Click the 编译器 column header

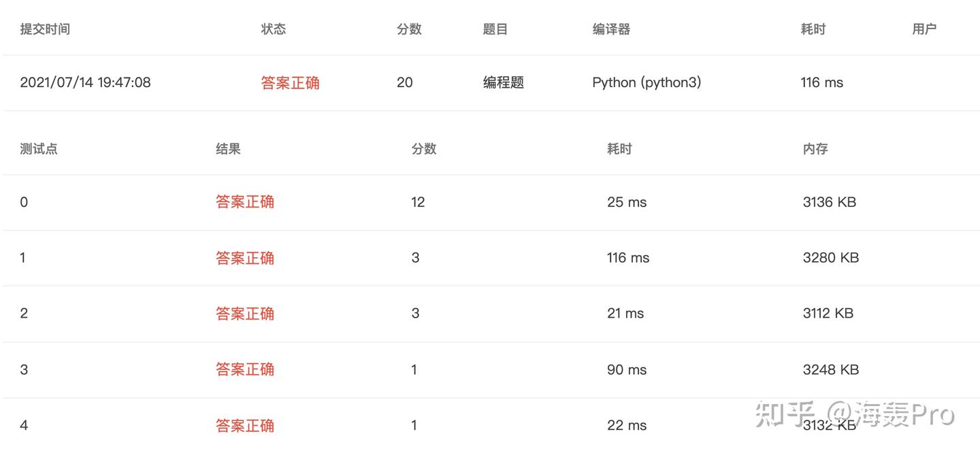coord(611,29)
